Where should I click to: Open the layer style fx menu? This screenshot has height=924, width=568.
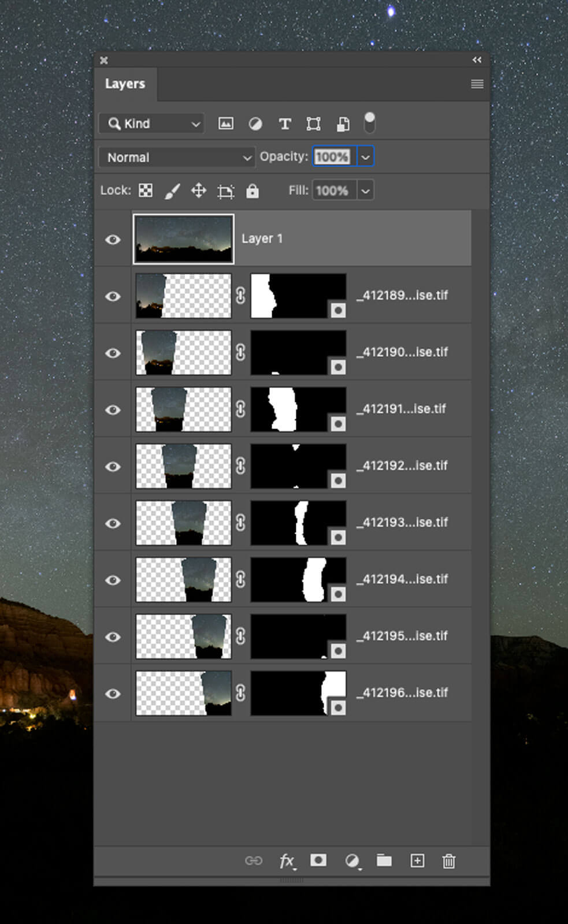287,861
